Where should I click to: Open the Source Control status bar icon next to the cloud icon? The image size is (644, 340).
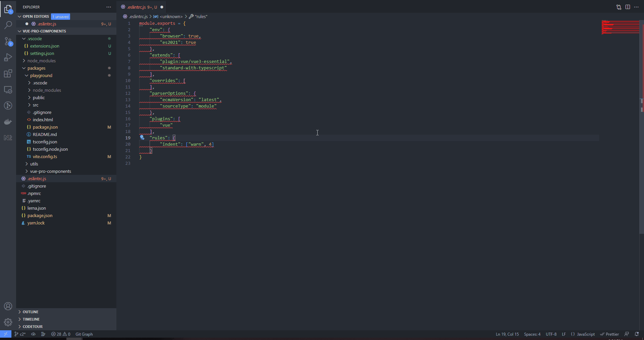click(x=43, y=334)
